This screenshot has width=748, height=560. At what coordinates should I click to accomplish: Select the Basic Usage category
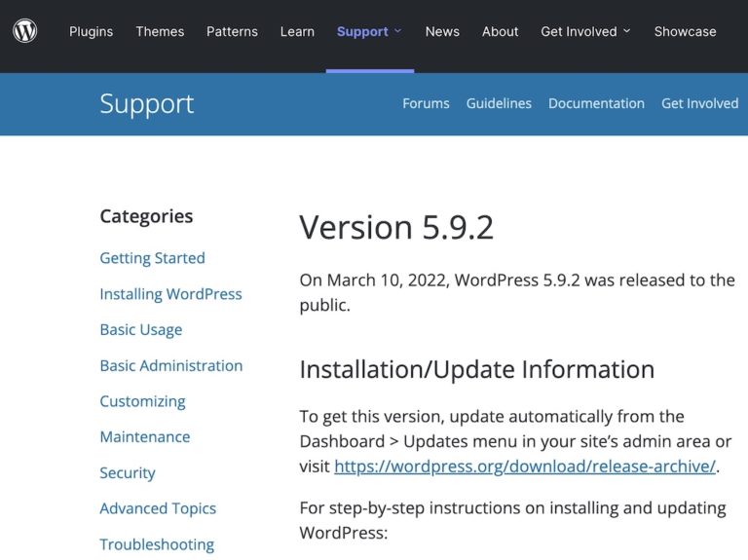(140, 329)
